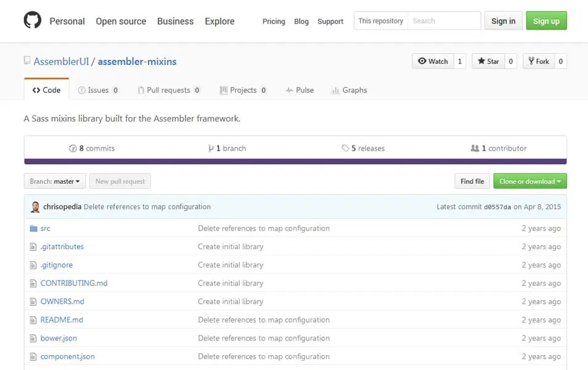Switch to the Pull requests tab

169,90
